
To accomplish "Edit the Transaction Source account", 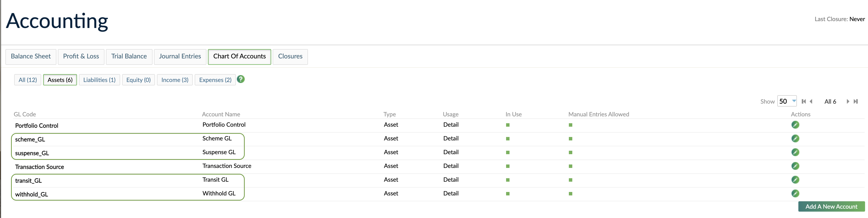I will [x=795, y=166].
